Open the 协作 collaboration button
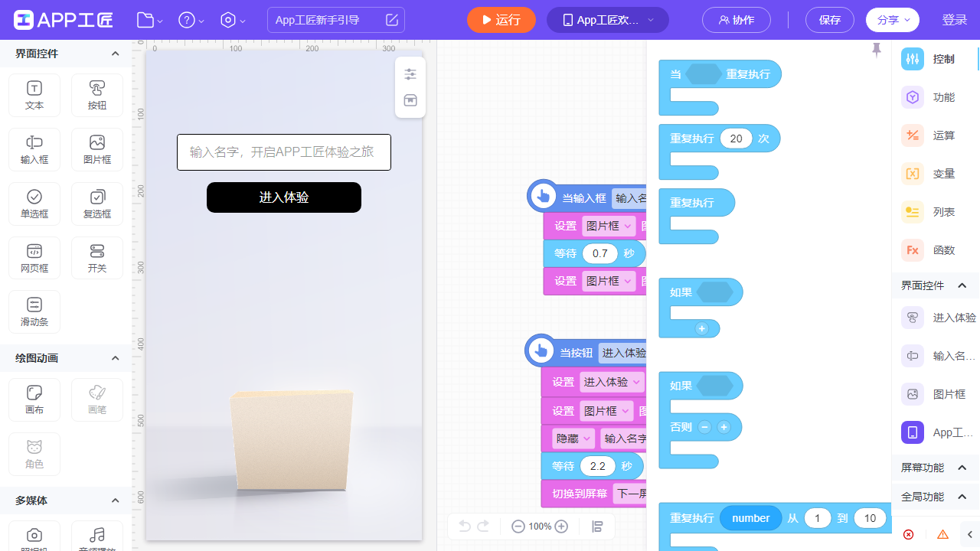Screen dimensions: 980x551 [737, 20]
